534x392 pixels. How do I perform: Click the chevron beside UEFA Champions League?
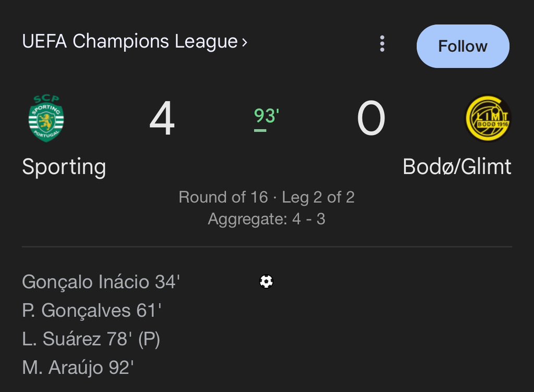245,43
